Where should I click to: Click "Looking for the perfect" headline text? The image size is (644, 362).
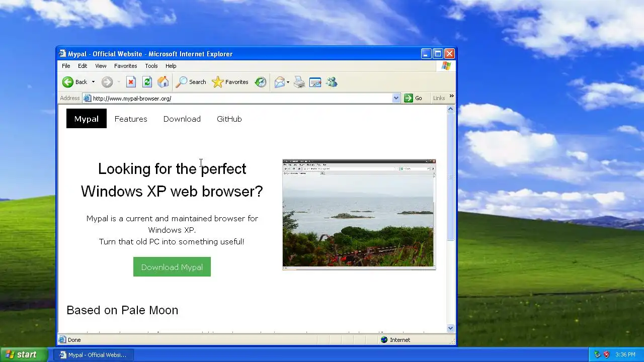coord(172,168)
